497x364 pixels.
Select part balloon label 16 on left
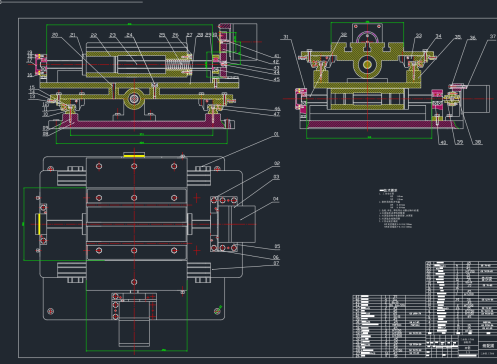(x=30, y=75)
